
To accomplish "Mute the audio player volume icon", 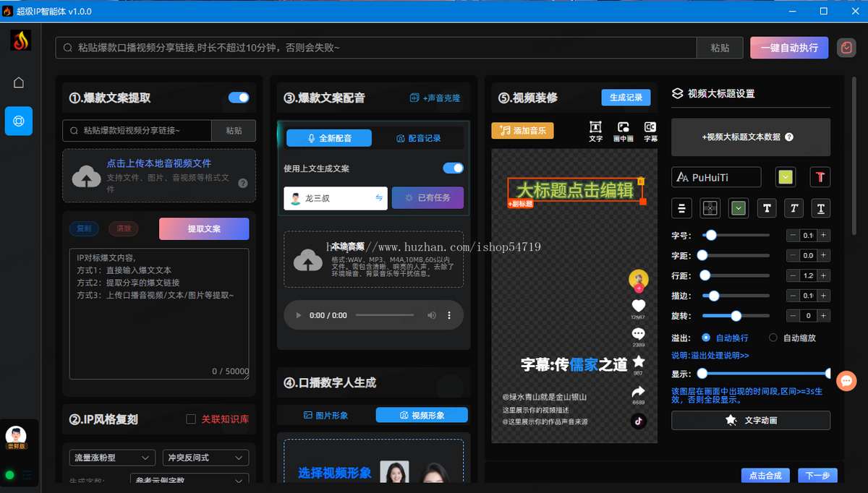I will pos(432,315).
